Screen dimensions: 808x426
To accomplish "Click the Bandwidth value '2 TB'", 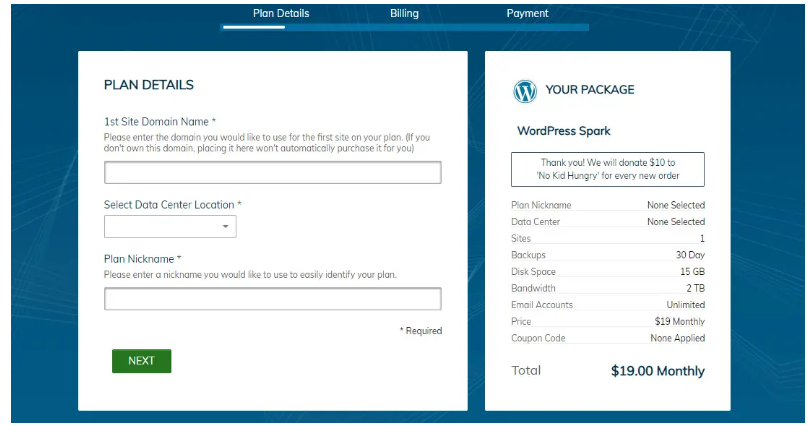I will pos(695,288).
